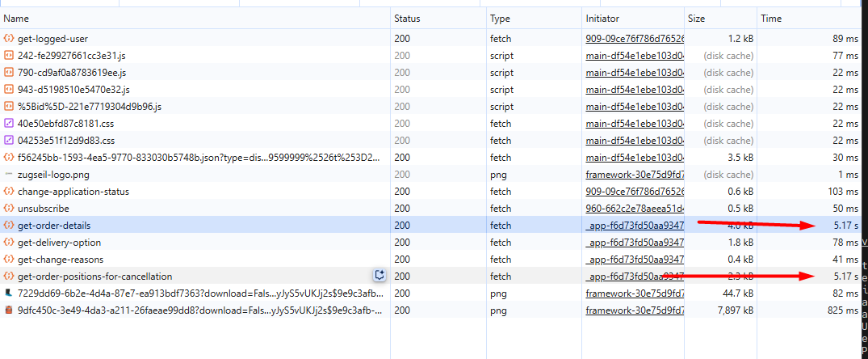The image size is (868, 359).
Task: Click the fetch icon beside get-logged-user
Action: pos(9,39)
